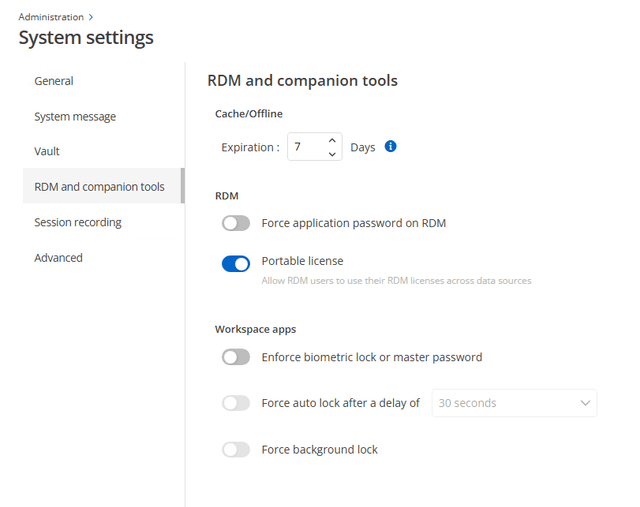This screenshot has height=507, width=640.
Task: Click the breadcrumb chevron after Administration
Action: [x=92, y=17]
